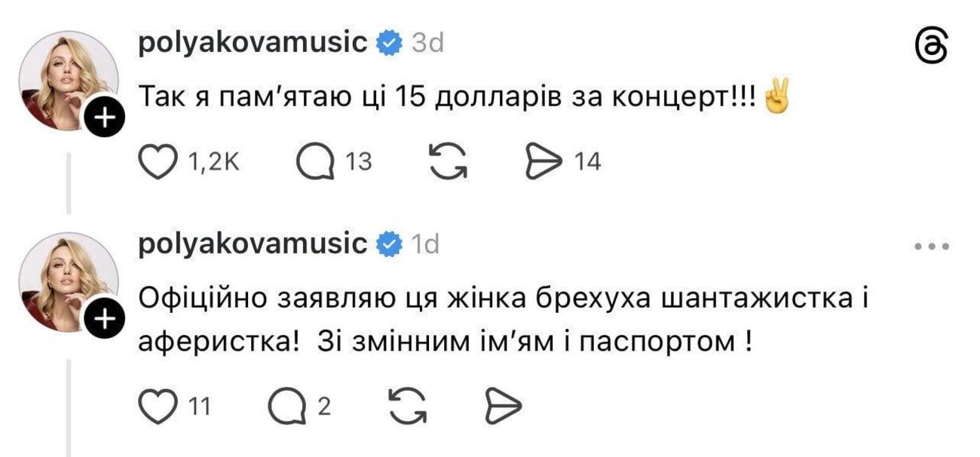Open comments on the second post
Viewport: 980px width, 457px height.
coord(285,407)
